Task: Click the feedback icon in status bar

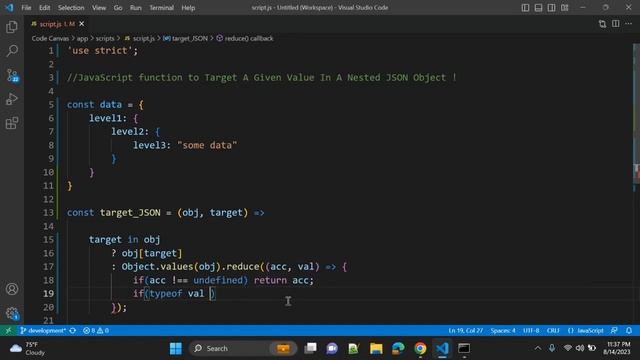Action: click(614, 331)
